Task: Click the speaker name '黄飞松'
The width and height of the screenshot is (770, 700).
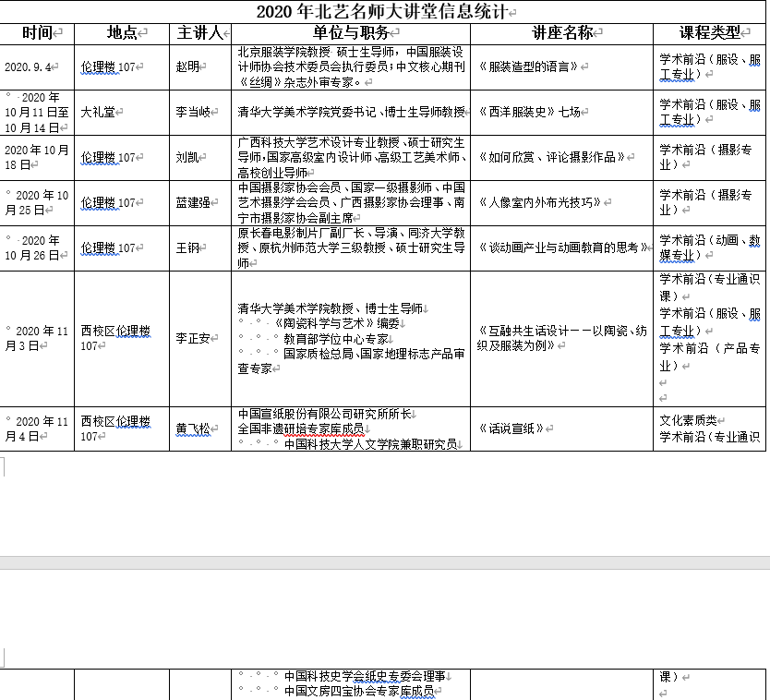Action: pos(193,428)
